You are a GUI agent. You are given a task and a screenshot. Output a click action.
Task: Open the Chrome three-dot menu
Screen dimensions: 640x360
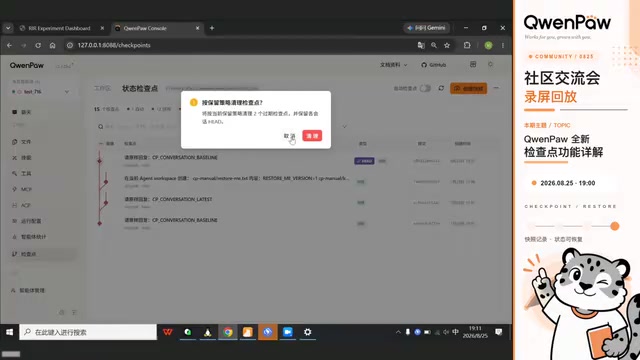click(503, 45)
